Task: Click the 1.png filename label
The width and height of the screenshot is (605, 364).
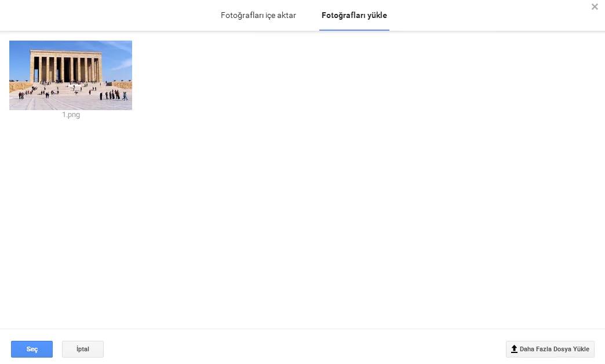Action: pos(71,114)
